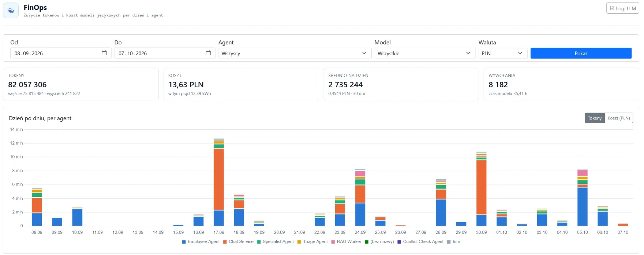Image resolution: width=644 pixels, height=255 pixels.
Task: Click the FinOps page heading
Action: click(x=35, y=7)
